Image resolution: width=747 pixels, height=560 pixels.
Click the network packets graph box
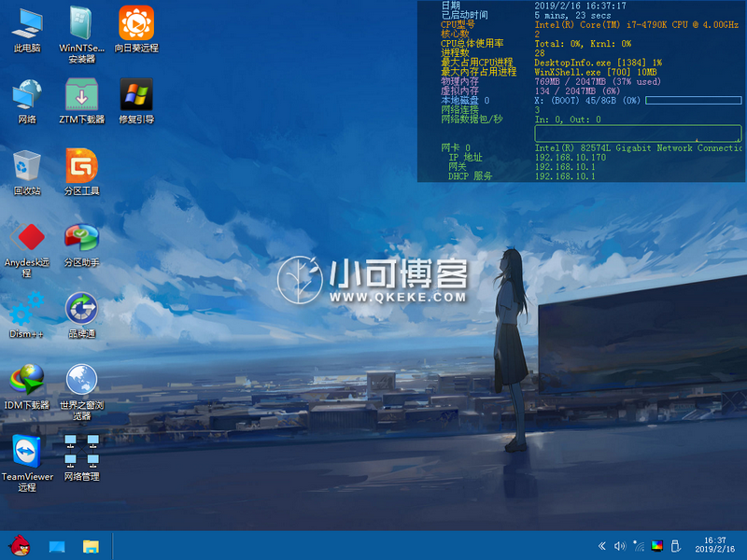point(638,133)
